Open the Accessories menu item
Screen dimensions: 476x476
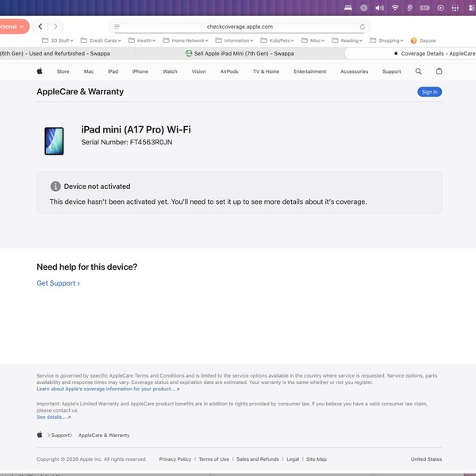click(x=355, y=71)
